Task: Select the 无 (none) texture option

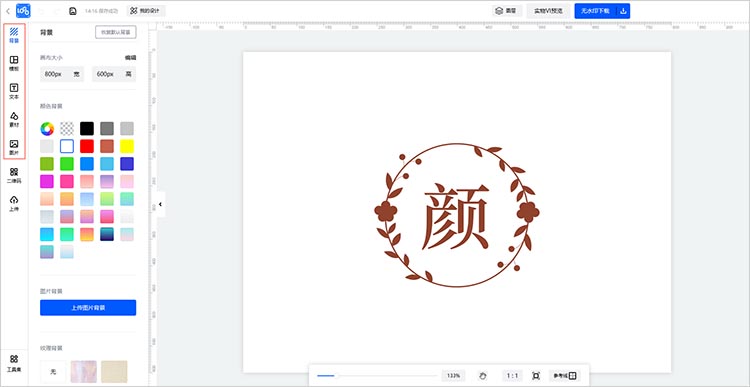Action: pyautogui.click(x=53, y=372)
